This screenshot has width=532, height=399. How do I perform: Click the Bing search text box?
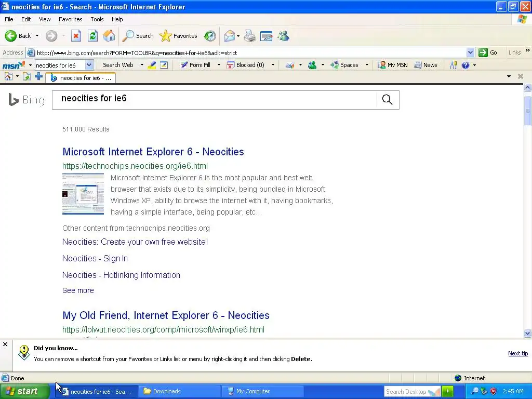pyautogui.click(x=214, y=100)
